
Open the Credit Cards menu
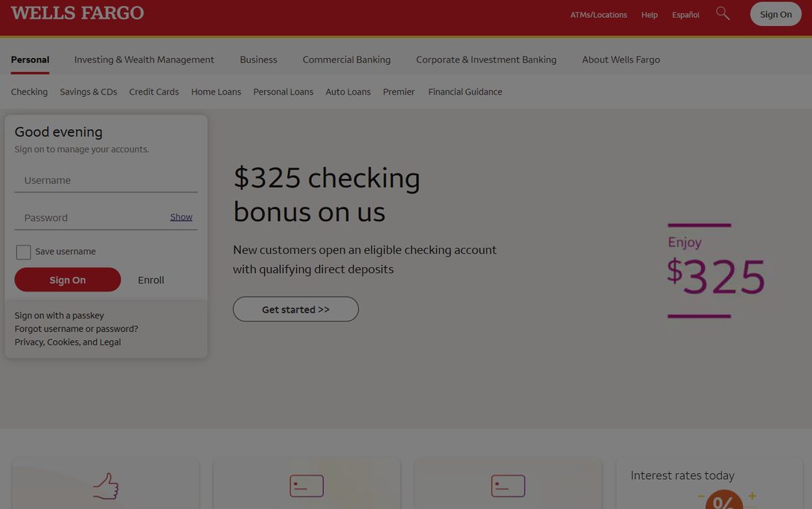click(154, 92)
